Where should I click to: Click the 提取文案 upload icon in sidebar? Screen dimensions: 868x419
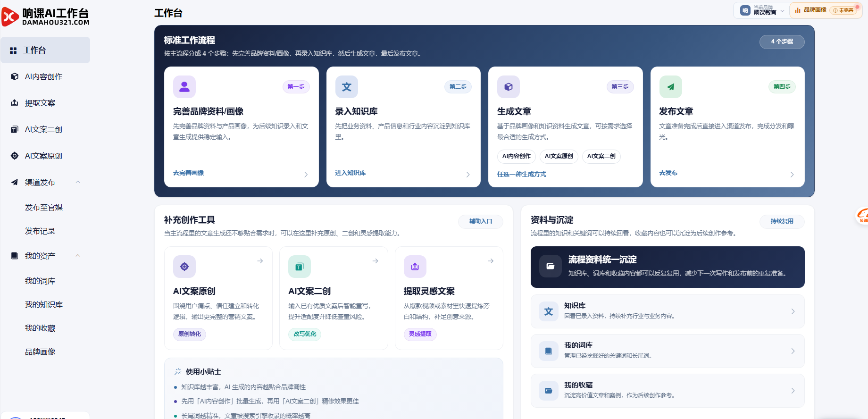click(x=15, y=103)
